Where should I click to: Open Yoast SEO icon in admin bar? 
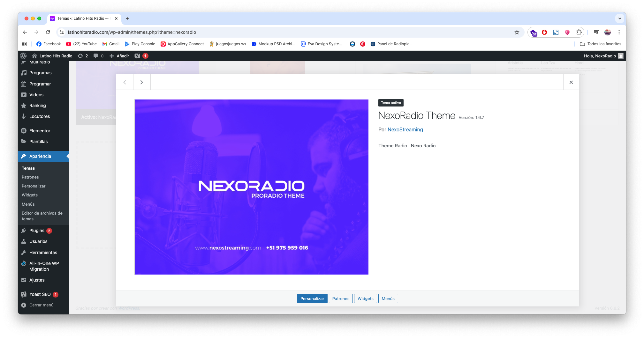pyautogui.click(x=138, y=56)
